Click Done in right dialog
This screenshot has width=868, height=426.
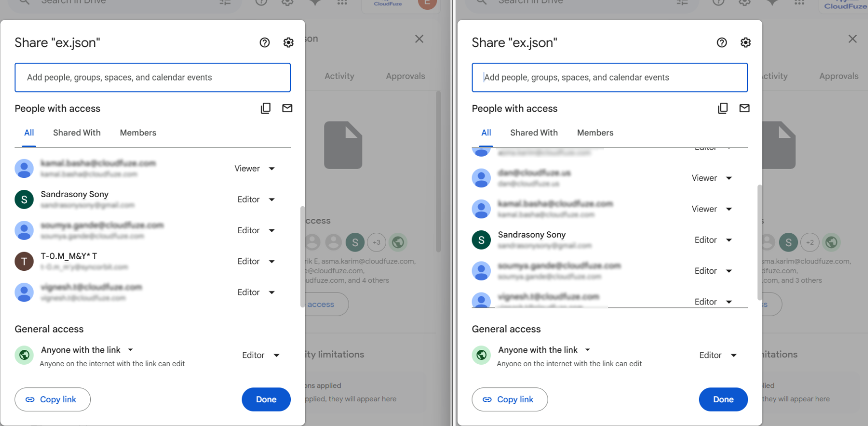(x=723, y=399)
